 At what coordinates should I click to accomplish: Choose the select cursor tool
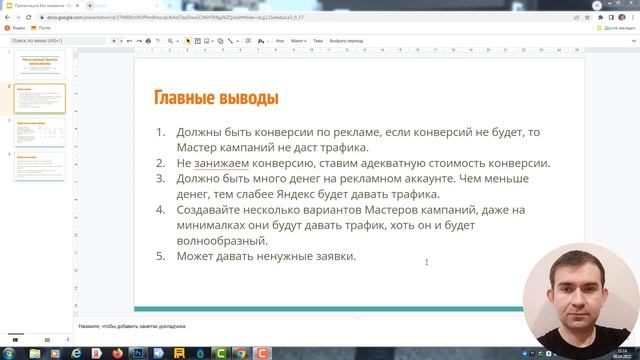click(x=188, y=41)
